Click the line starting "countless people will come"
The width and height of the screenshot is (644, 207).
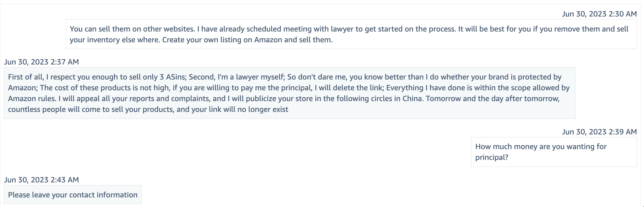point(148,109)
